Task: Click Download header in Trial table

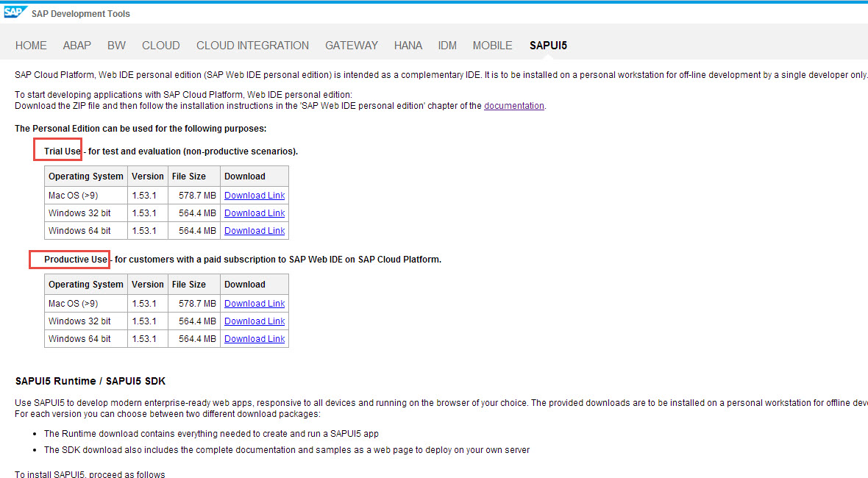Action: point(255,176)
